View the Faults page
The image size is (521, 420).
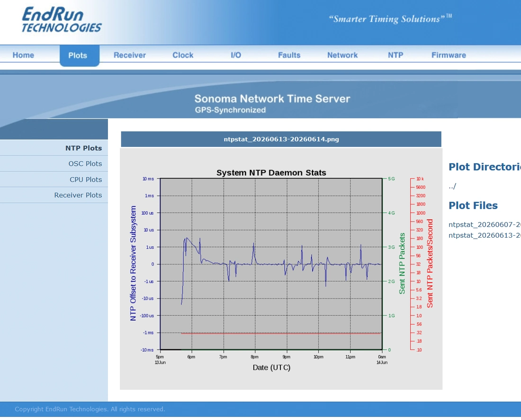pyautogui.click(x=289, y=55)
